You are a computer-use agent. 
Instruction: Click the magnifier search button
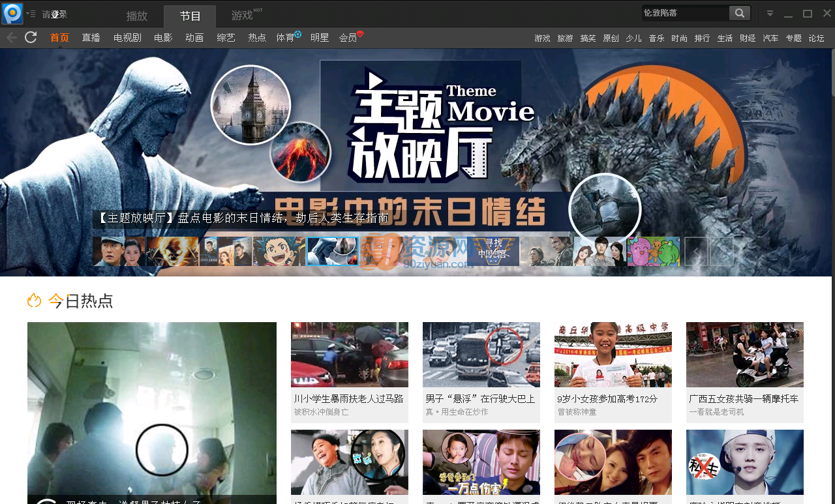(739, 13)
